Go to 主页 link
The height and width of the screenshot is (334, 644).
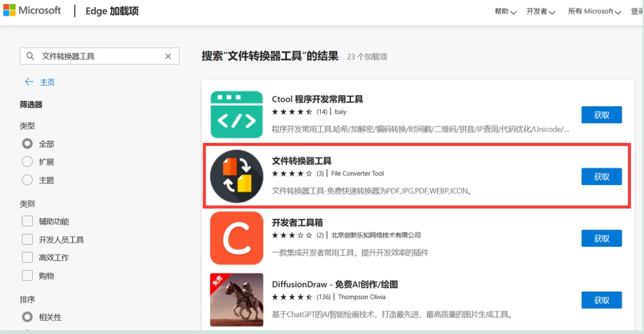[x=48, y=82]
